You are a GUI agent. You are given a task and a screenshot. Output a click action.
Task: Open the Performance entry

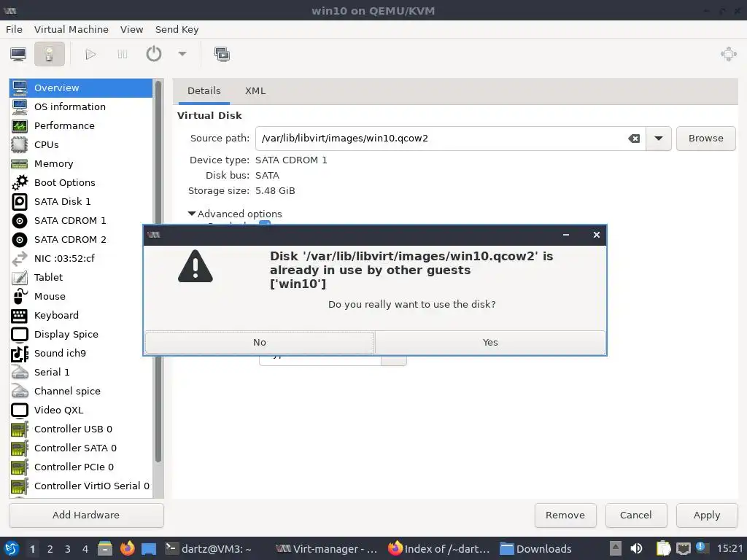[x=81, y=125]
